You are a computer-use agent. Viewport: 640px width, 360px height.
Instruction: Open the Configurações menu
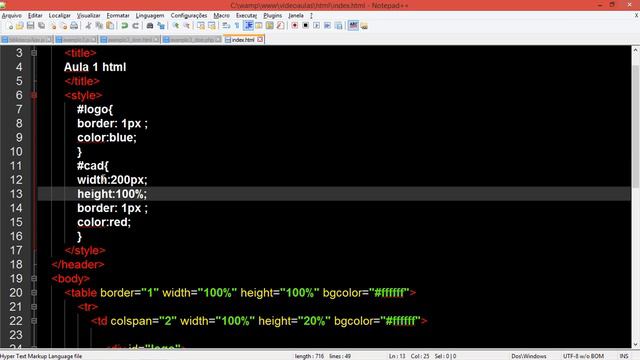189,16
